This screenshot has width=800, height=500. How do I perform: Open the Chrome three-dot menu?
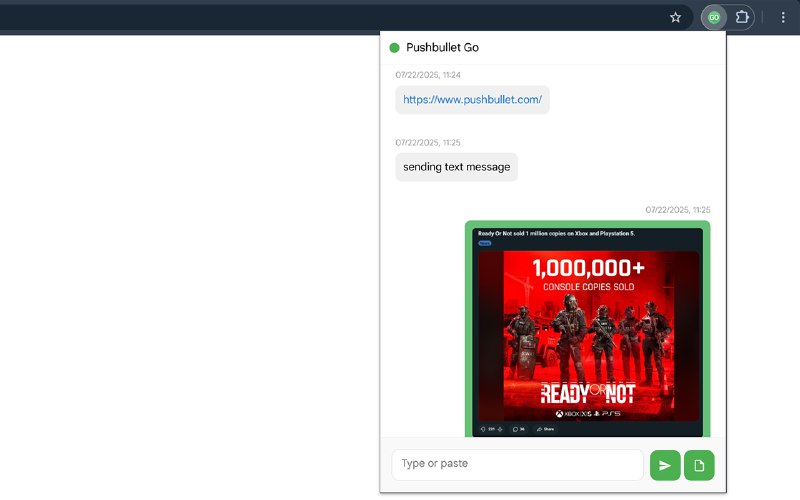coord(783,17)
